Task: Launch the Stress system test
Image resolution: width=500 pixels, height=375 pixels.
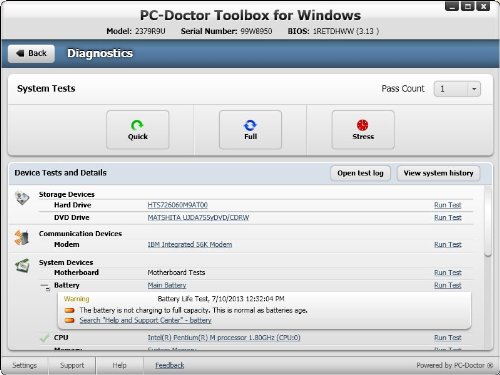Action: pyautogui.click(x=363, y=130)
